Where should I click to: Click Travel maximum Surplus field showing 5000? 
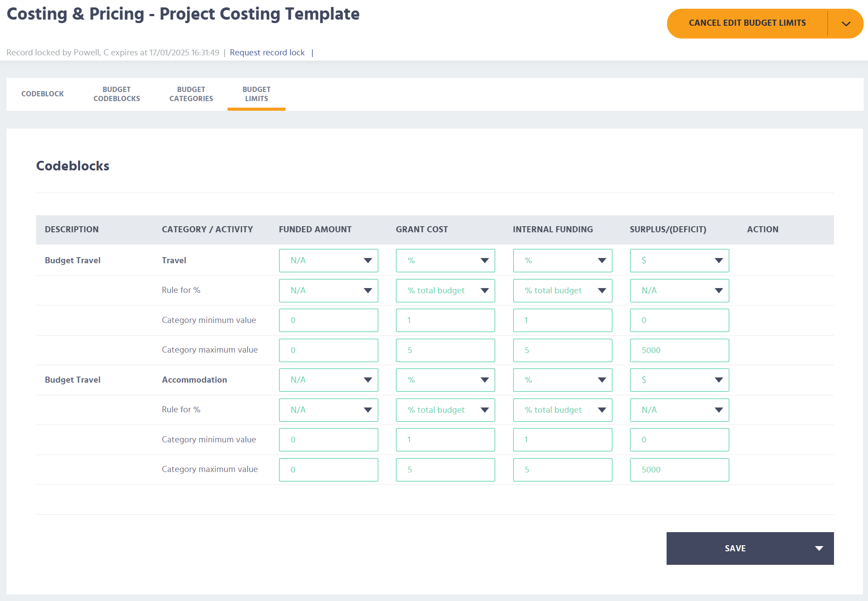[x=680, y=350]
